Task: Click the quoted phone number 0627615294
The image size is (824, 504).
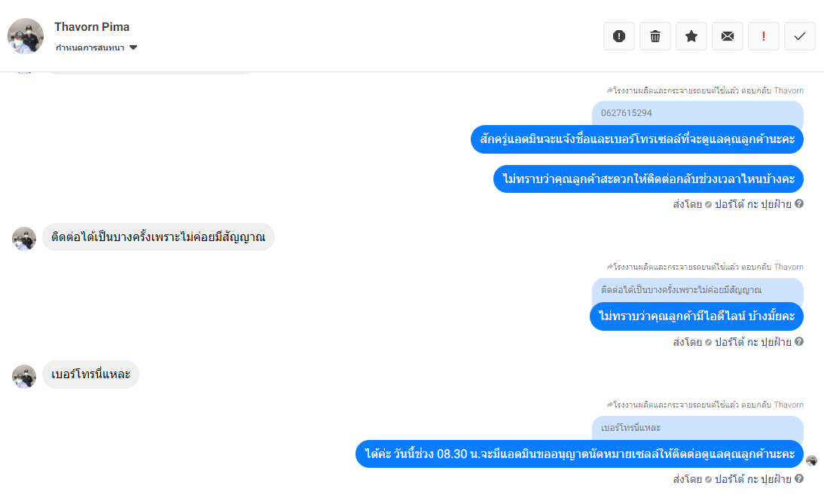Action: (x=627, y=113)
